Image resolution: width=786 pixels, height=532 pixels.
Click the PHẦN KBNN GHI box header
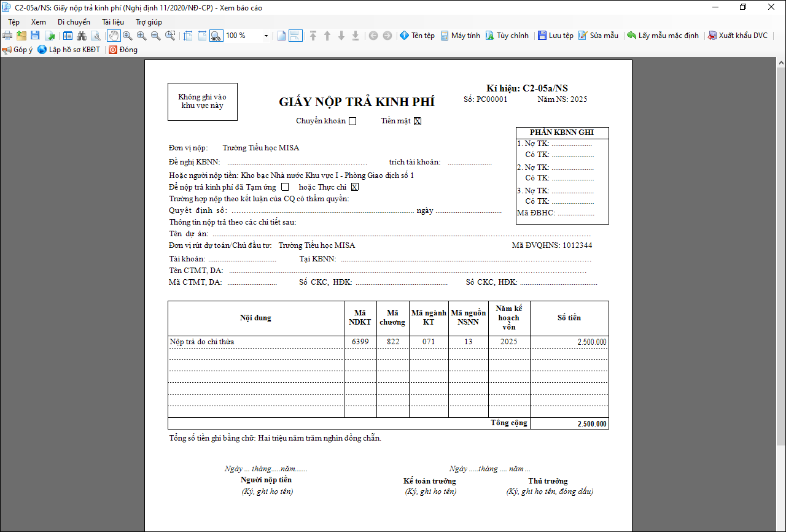(562, 133)
